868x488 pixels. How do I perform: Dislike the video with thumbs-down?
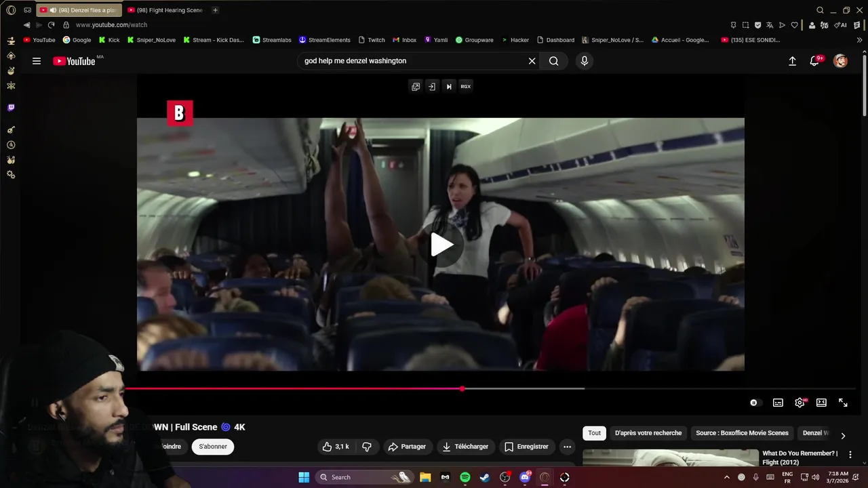click(367, 447)
